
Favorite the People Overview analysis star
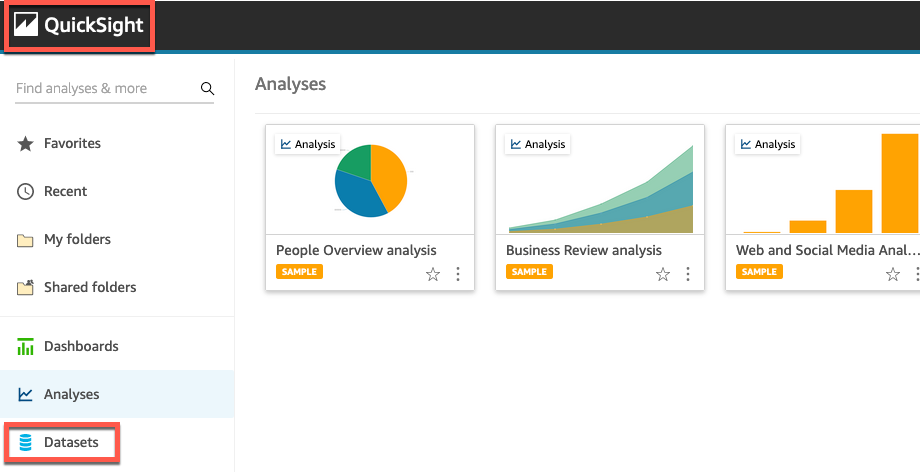coord(433,274)
